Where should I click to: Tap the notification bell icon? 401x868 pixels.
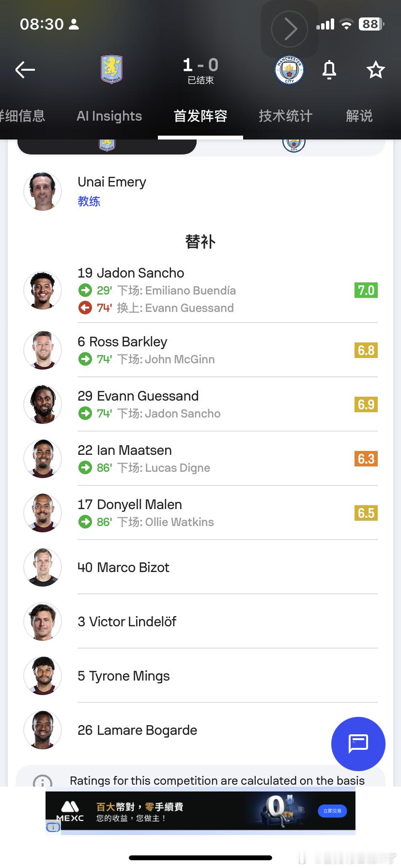point(329,70)
